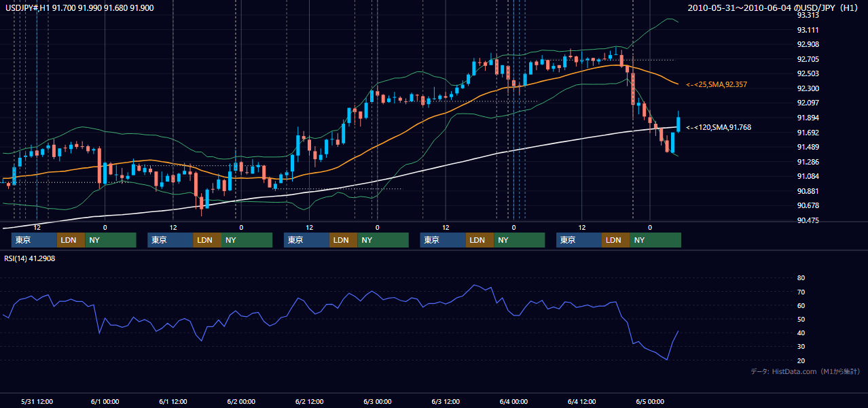Click price axis value 91.692
This screenshot has height=408, width=868.
(808, 133)
